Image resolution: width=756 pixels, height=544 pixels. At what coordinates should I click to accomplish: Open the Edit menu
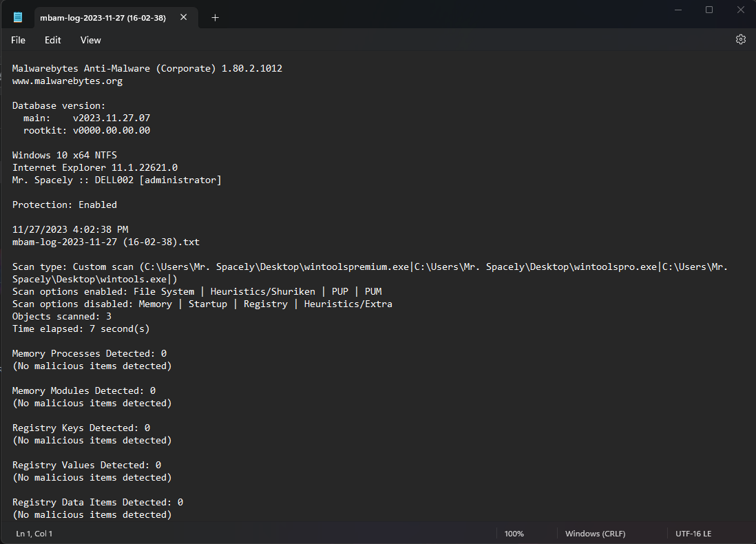[52, 40]
